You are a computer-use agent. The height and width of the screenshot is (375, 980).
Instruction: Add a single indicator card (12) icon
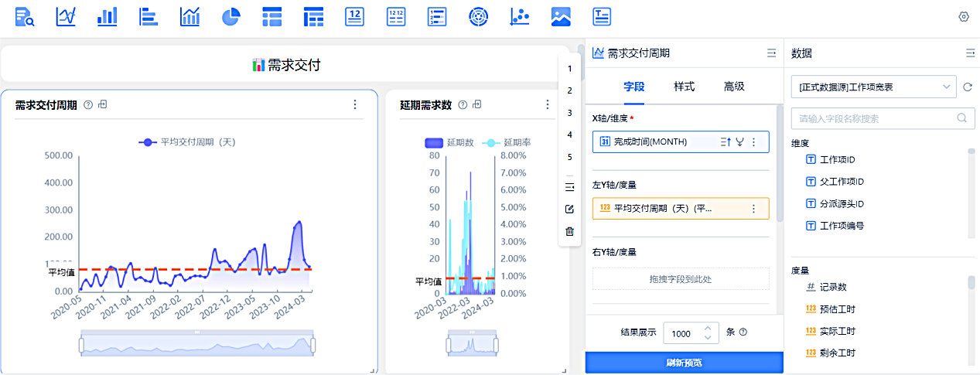354,16
